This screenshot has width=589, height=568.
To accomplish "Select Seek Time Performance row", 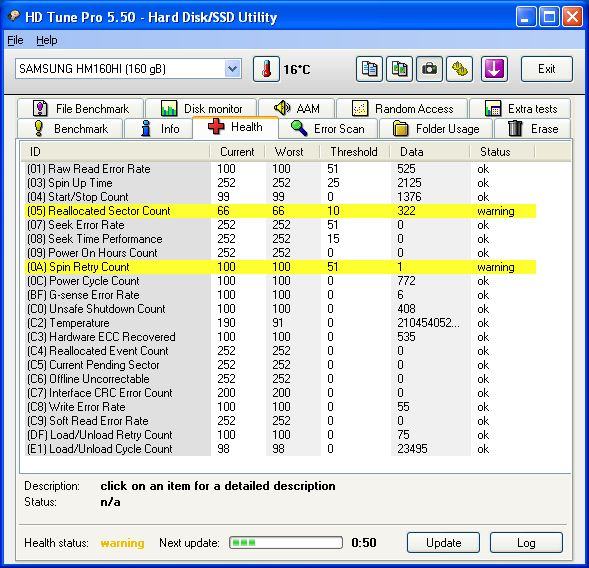I will tap(281, 239).
